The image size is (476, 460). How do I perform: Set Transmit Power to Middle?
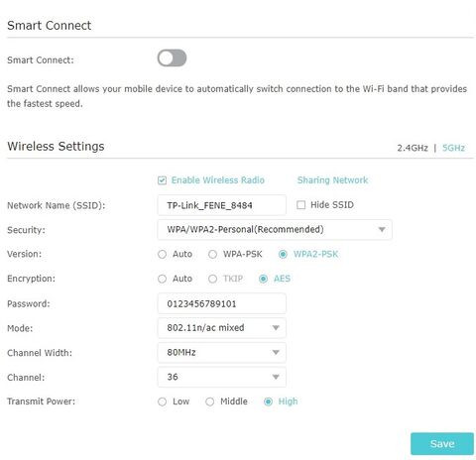tap(209, 402)
